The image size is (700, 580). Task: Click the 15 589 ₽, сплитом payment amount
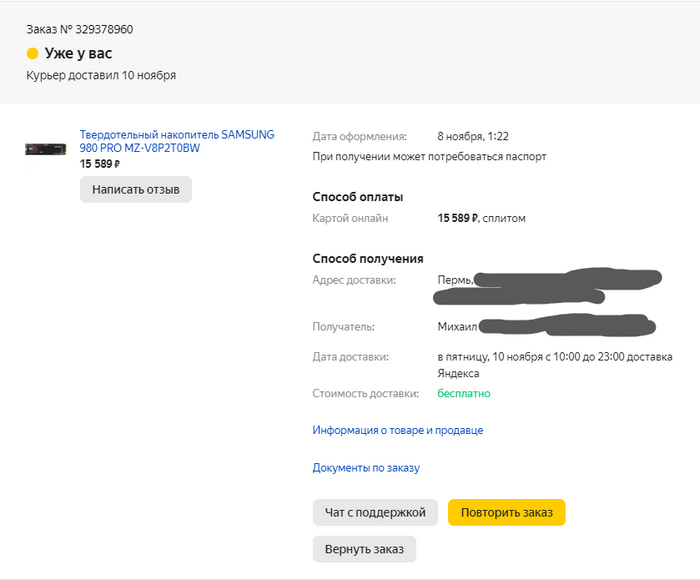pos(481,218)
